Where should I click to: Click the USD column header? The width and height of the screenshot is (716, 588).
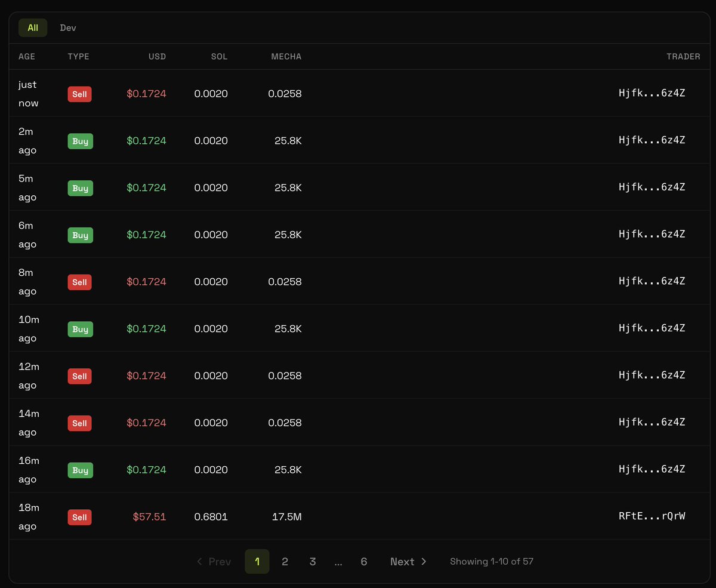point(158,57)
